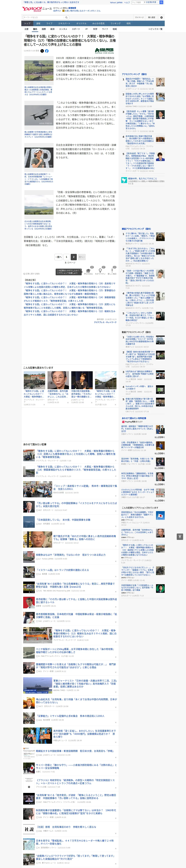The width and height of the screenshot is (186, 868).
Task: Select current page 2 button
Action: pyautogui.click(x=74, y=257)
